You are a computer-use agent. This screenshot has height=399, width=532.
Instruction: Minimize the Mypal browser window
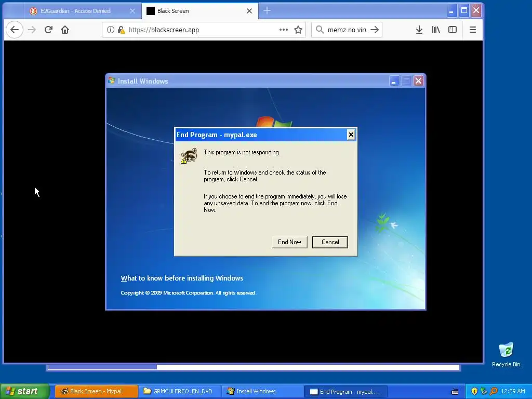coord(451,11)
